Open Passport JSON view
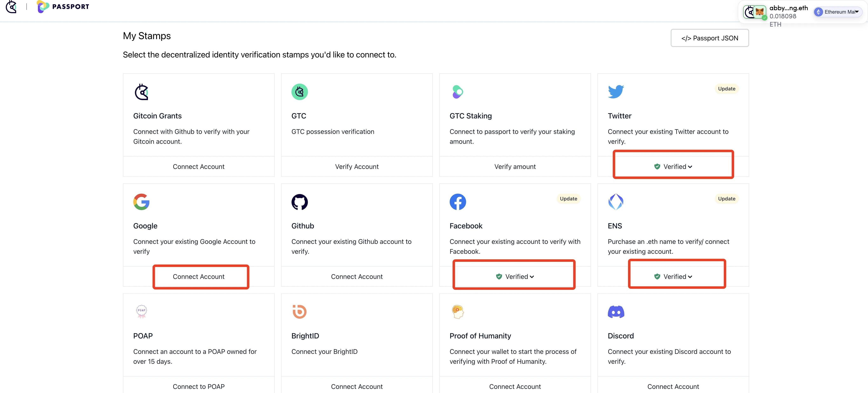868x393 pixels. tap(709, 38)
